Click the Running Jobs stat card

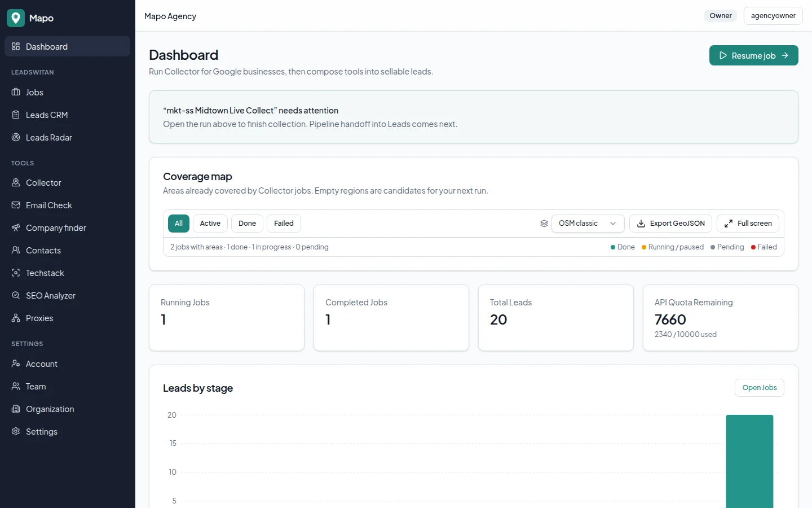tap(227, 318)
